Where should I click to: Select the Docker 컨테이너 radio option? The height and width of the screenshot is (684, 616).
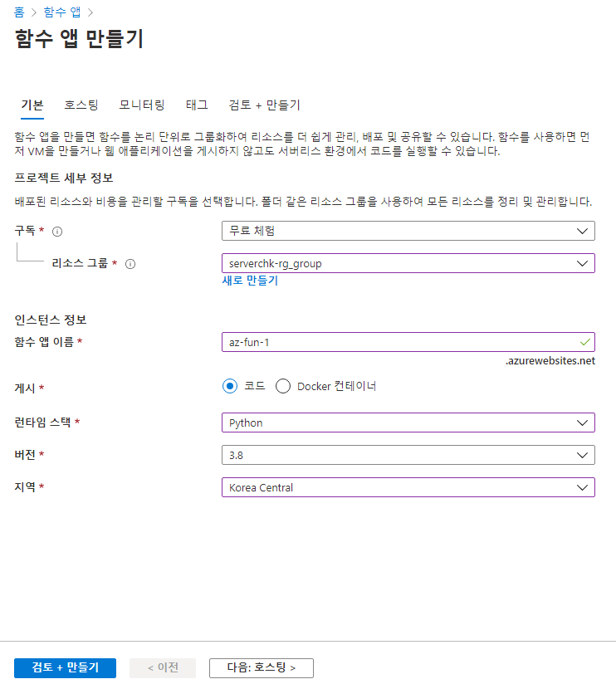point(283,386)
